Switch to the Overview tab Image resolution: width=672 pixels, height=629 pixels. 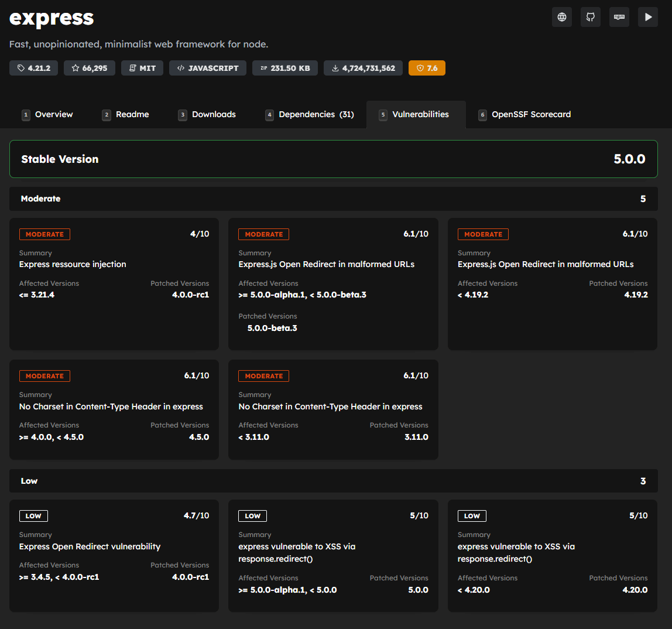pos(47,114)
